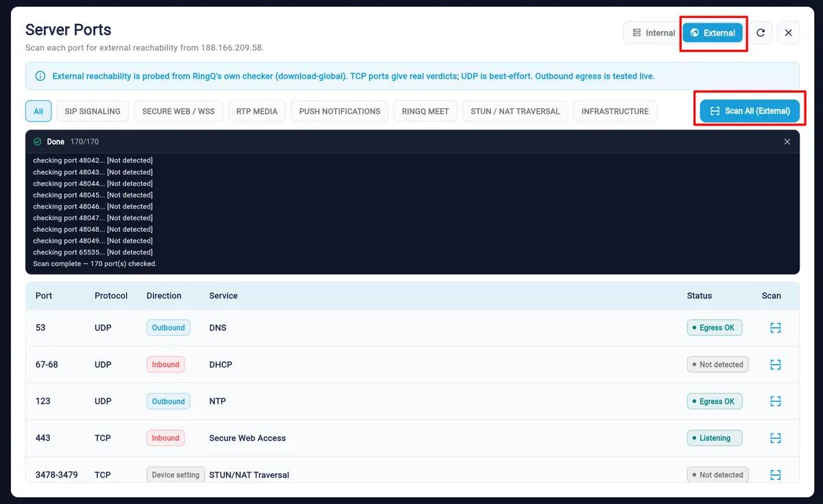The width and height of the screenshot is (823, 504).
Task: Click the NTP service name
Action: coord(217,401)
